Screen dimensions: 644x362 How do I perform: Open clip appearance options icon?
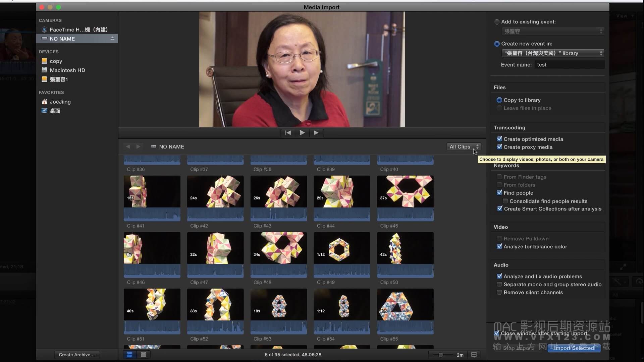pos(474,355)
